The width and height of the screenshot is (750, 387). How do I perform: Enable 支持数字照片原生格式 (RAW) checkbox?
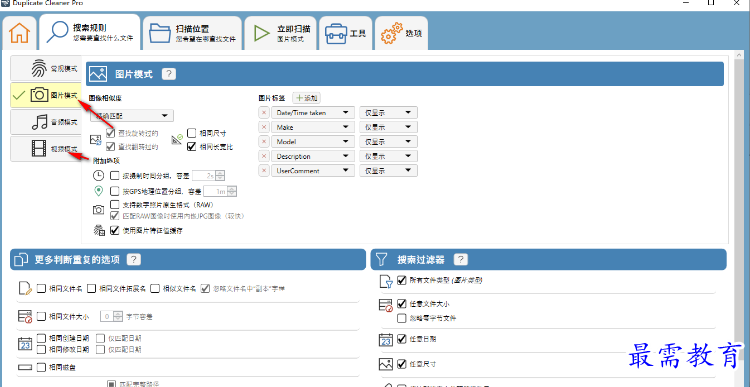114,205
